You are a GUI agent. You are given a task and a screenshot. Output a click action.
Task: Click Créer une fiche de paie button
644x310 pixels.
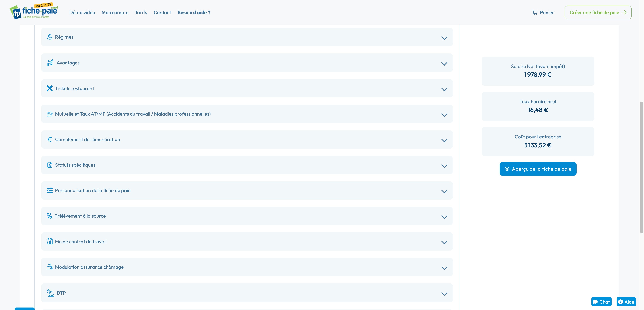click(x=598, y=12)
